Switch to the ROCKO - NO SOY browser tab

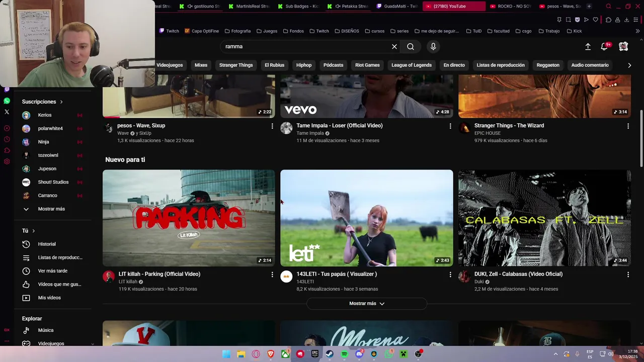(x=510, y=6)
